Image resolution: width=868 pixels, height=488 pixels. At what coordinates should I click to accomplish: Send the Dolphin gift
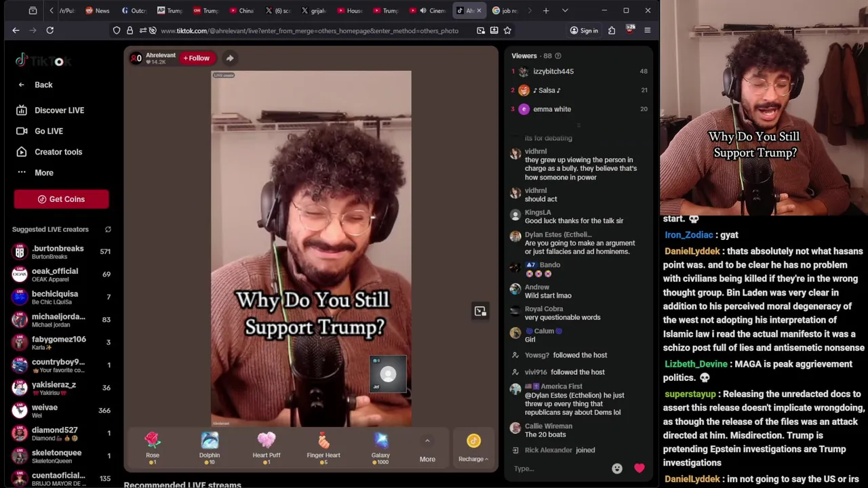tap(210, 447)
